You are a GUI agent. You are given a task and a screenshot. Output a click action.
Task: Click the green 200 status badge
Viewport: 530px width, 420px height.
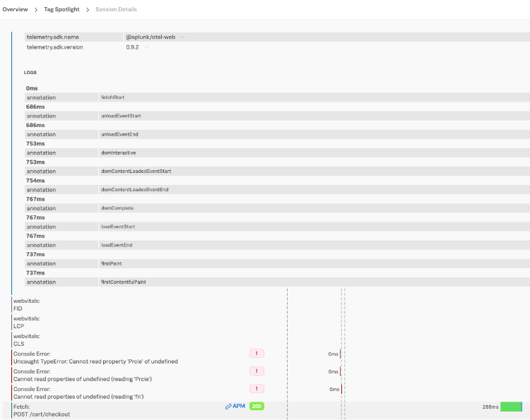[x=257, y=407]
